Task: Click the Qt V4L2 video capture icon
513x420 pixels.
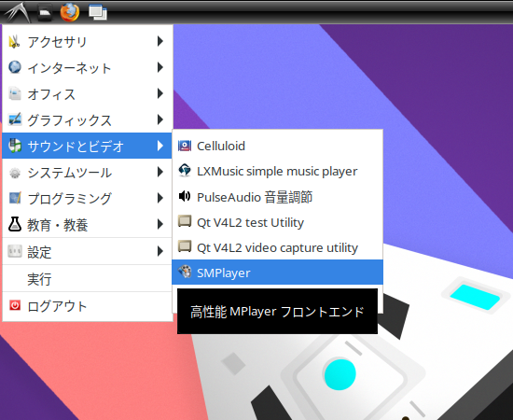Action: tap(185, 246)
